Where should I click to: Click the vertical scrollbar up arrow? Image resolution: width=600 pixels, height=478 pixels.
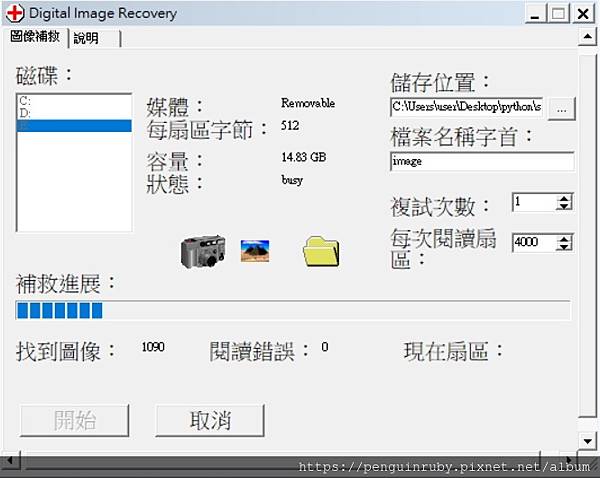587,37
